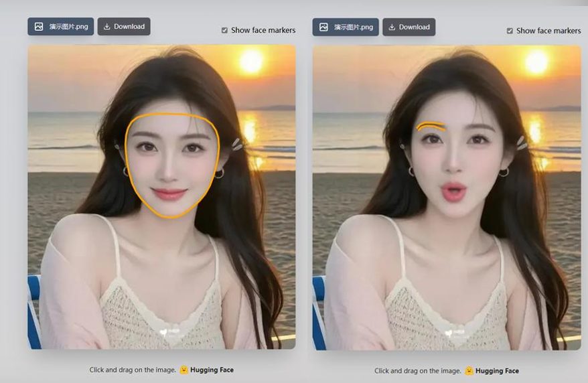
Task: Click the download arrow icon in the right panel
Action: point(392,27)
